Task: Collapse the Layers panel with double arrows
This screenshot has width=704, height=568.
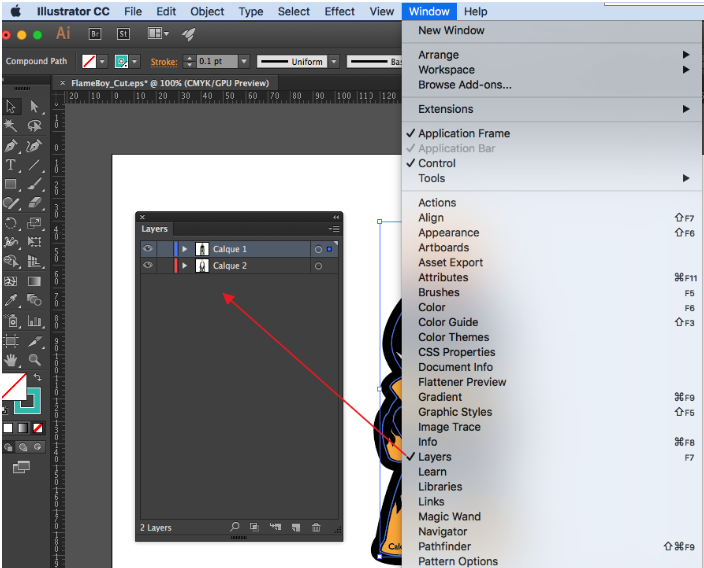Action: tap(336, 217)
